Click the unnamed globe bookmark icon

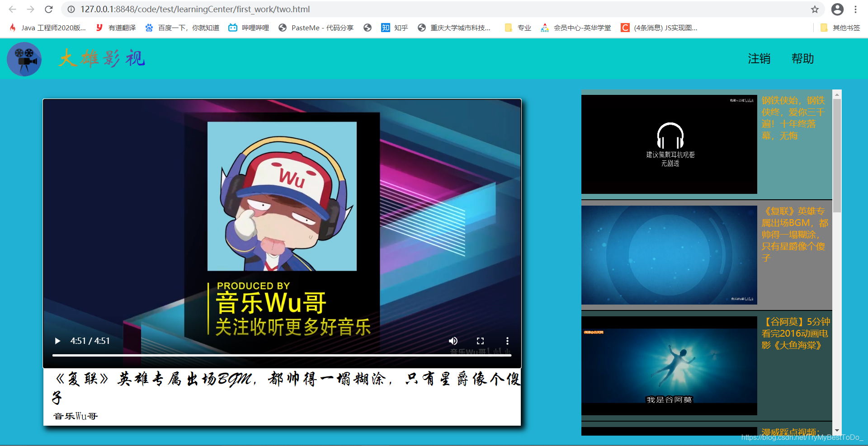point(368,28)
